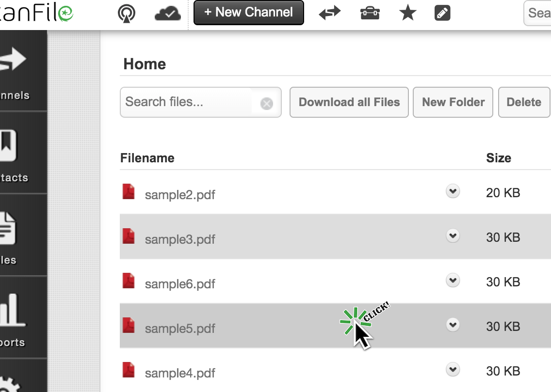This screenshot has height=392, width=551.
Task: Open the dropdown next to sample4.pdf
Action: click(x=452, y=369)
